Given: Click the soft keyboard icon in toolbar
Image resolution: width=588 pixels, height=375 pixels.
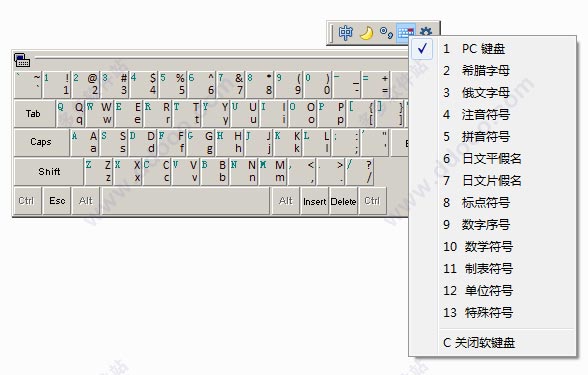Looking at the screenshot, I should coord(406,33).
